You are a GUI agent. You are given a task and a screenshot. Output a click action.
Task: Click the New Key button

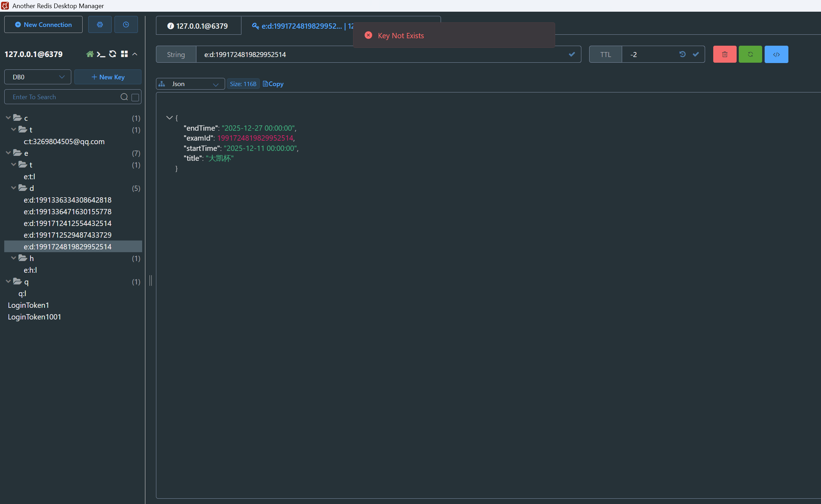108,77
